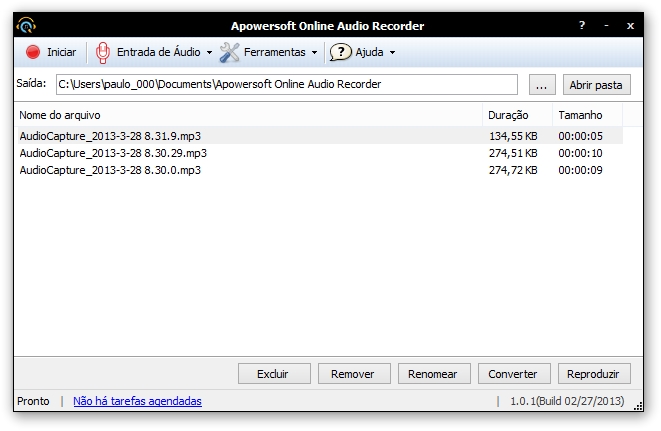Click the question mark speech bubble icon

coord(340,52)
